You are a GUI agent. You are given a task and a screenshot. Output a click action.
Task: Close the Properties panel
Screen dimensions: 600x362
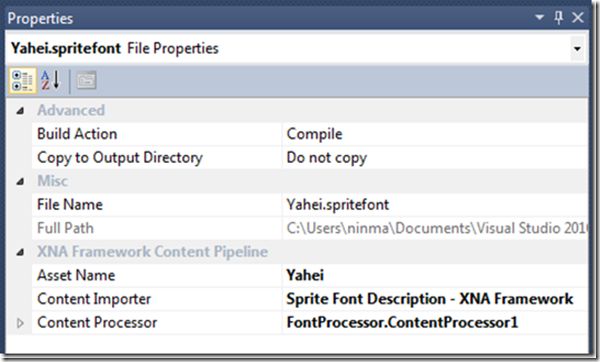[x=578, y=18]
